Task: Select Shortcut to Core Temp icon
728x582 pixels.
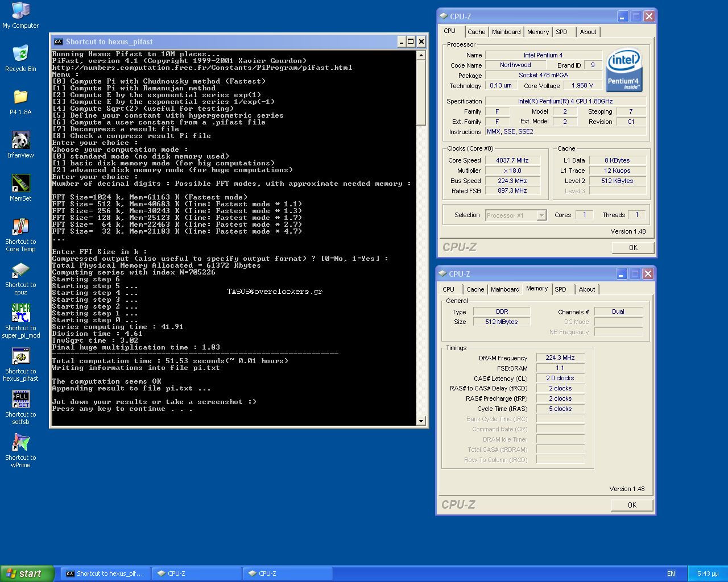Action: pos(20,235)
